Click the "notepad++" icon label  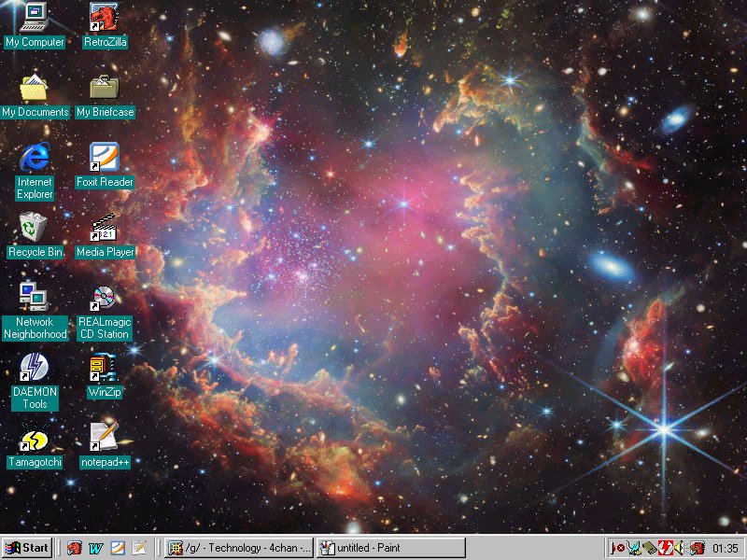[105, 462]
